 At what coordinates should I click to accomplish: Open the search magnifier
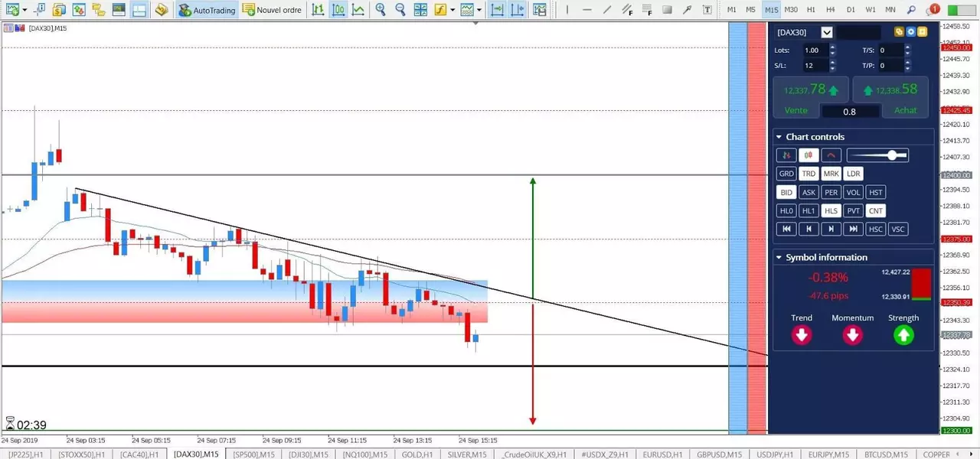click(x=911, y=10)
